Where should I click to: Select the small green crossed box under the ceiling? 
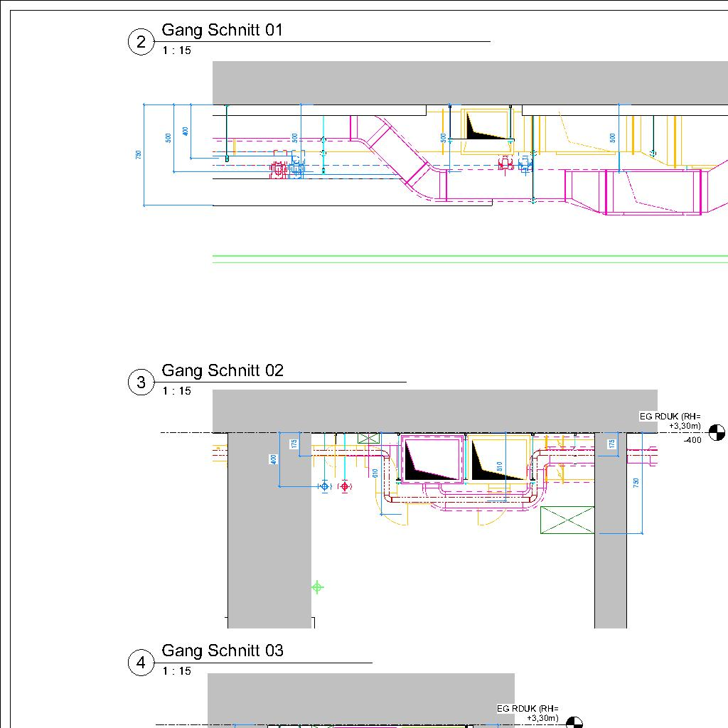(x=368, y=439)
